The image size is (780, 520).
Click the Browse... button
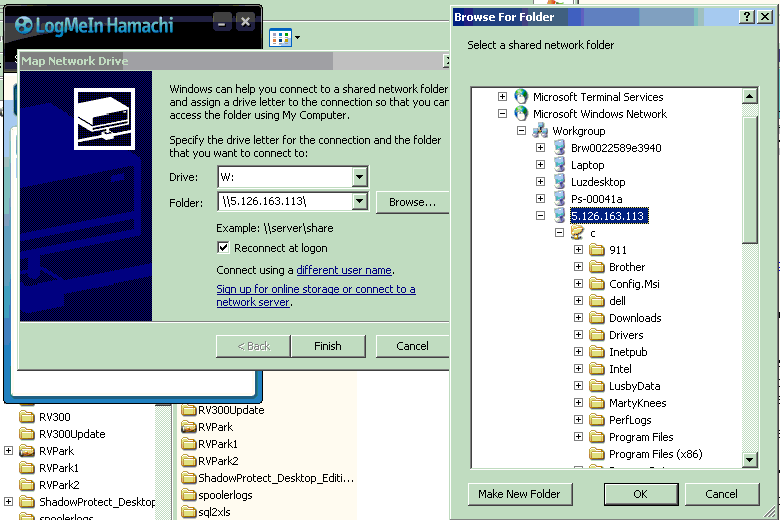[412, 202]
